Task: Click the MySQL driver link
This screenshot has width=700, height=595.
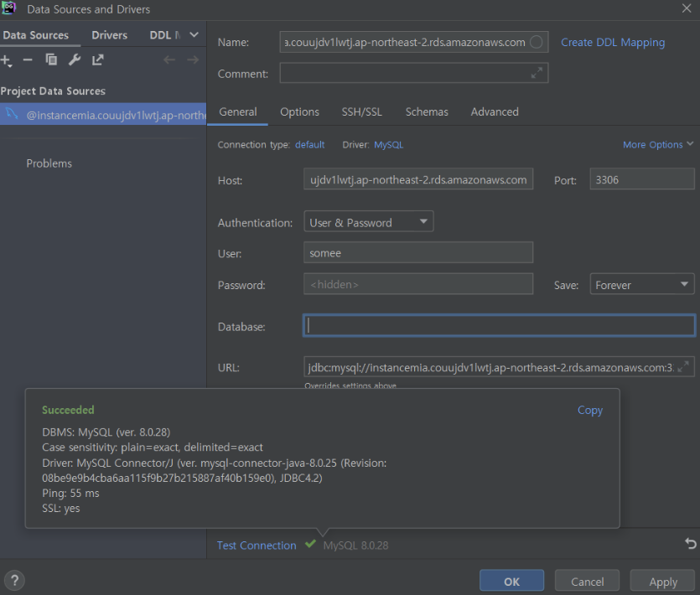Action: [388, 145]
